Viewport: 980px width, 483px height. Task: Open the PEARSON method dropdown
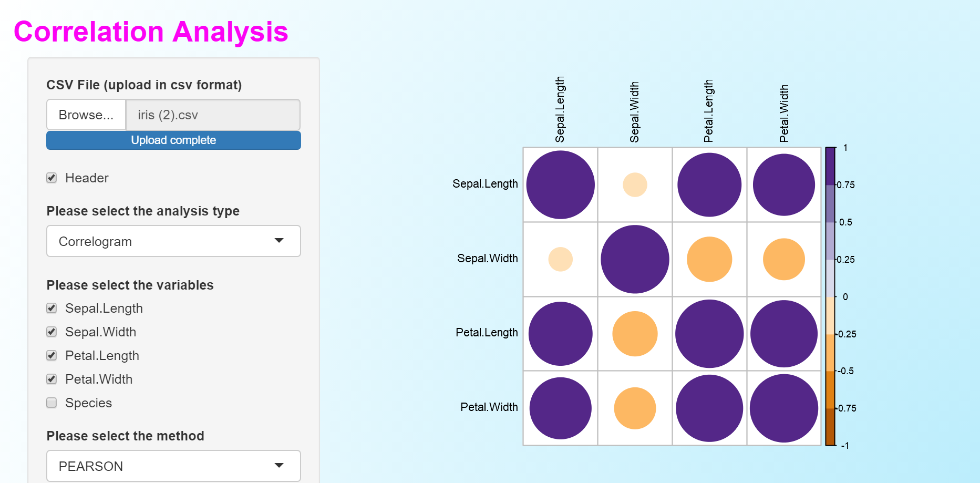(x=173, y=466)
